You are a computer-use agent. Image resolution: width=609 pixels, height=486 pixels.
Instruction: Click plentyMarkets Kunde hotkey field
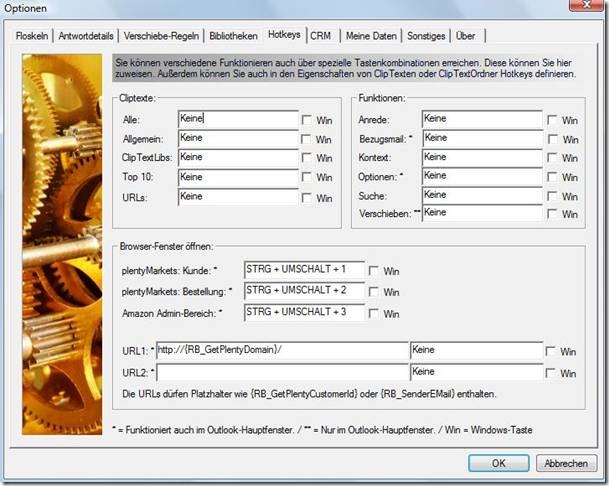(x=304, y=270)
